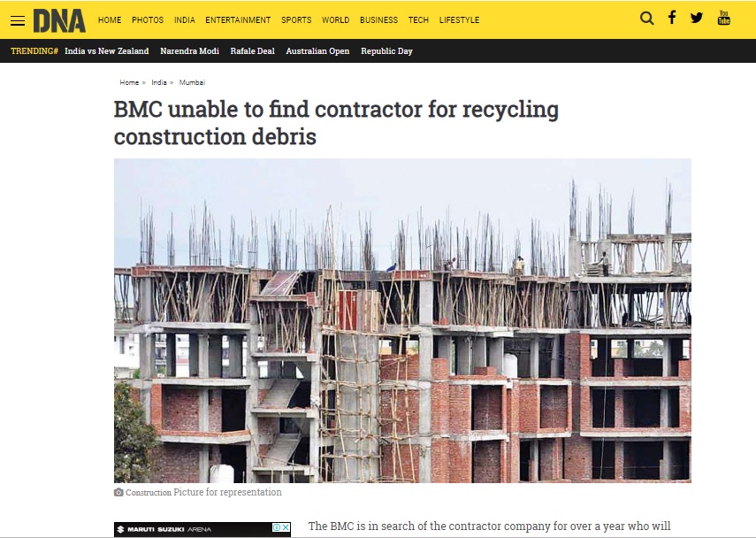Click the ad info icon
This screenshot has width=756, height=538.
(278, 527)
